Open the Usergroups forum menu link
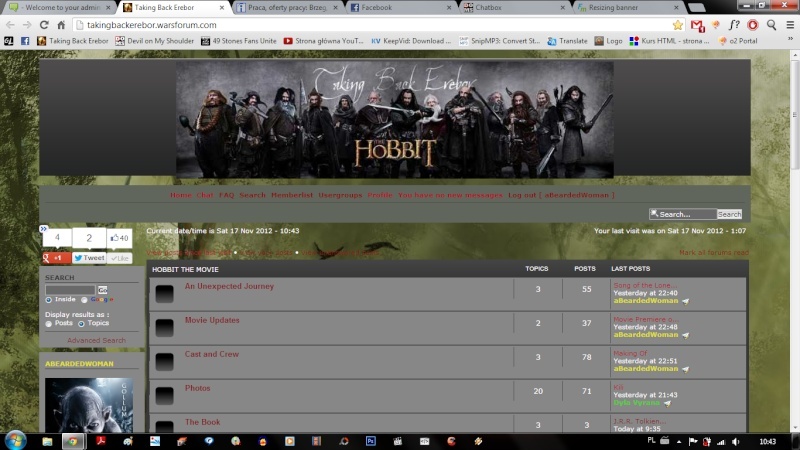Screen dimensions: 800x450 [340, 195]
